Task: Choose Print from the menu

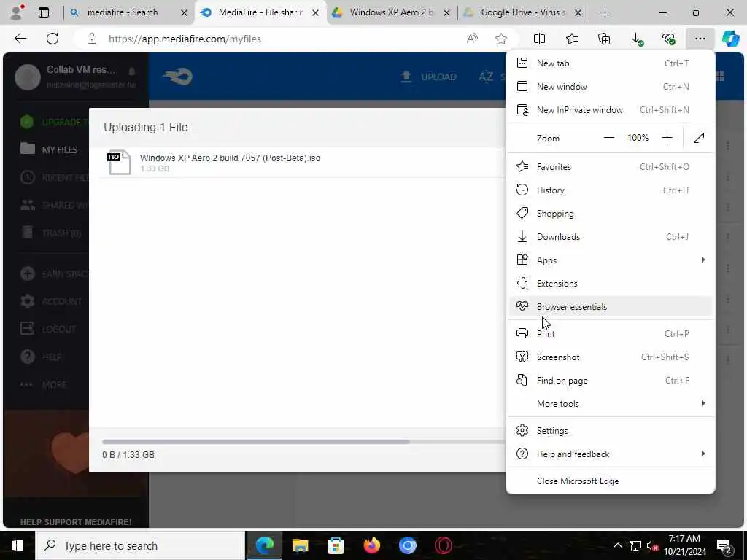Action: point(611,334)
